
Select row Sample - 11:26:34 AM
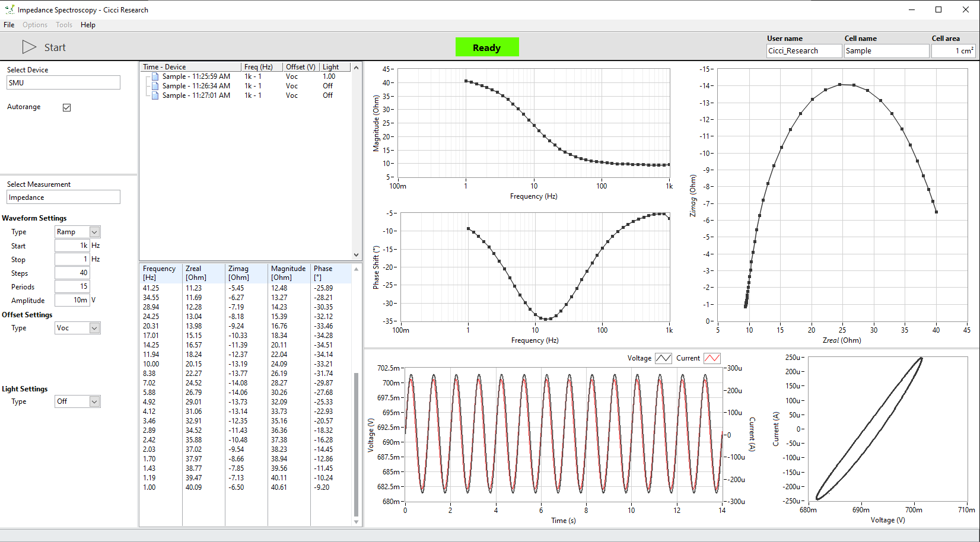pyautogui.click(x=246, y=86)
